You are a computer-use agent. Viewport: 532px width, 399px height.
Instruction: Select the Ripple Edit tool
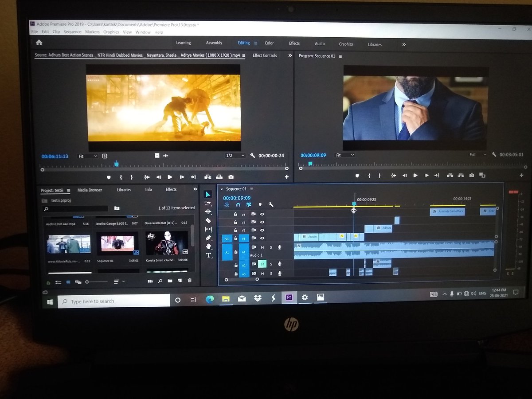(208, 211)
